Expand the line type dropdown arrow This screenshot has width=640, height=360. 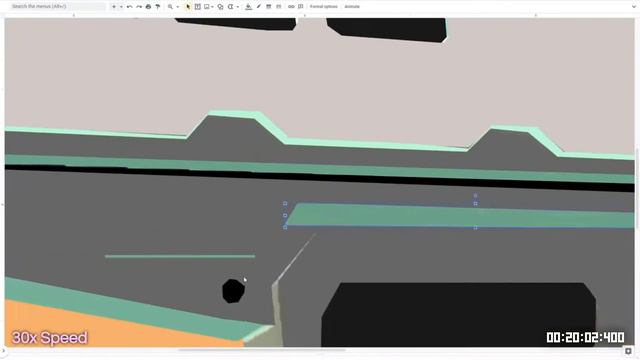[x=238, y=7]
